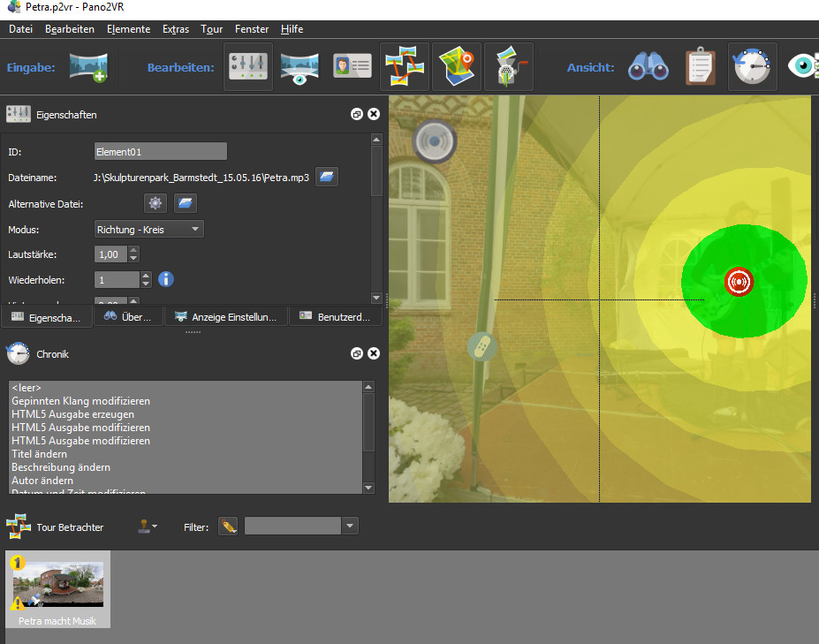This screenshot has height=644, width=819.
Task: Open the Tour Browser toolbar icon
Action: [405, 67]
